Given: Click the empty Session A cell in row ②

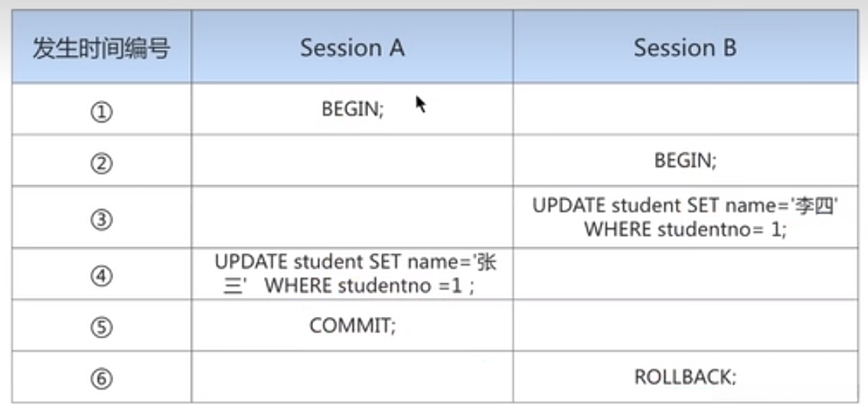Looking at the screenshot, I should pyautogui.click(x=352, y=161).
